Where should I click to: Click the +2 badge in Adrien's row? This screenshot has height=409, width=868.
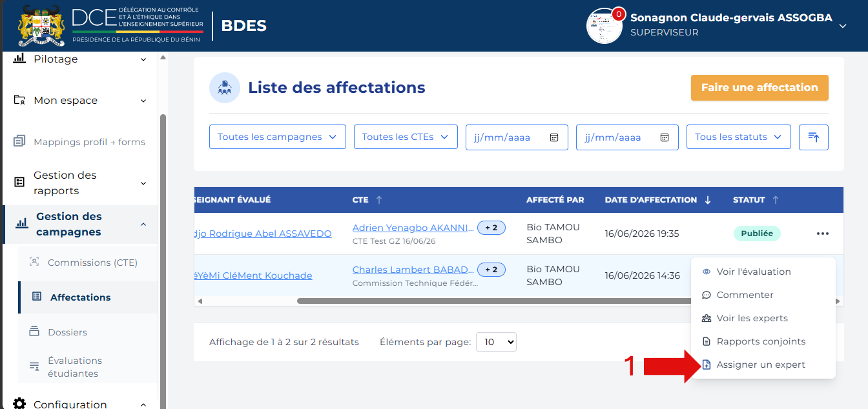click(x=491, y=228)
